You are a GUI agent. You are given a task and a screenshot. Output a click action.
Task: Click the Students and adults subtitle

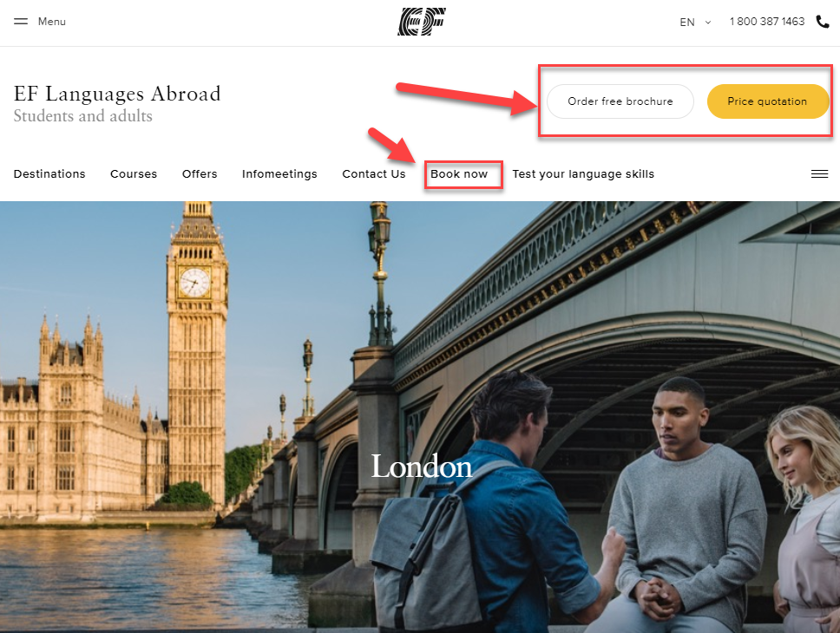coord(83,115)
